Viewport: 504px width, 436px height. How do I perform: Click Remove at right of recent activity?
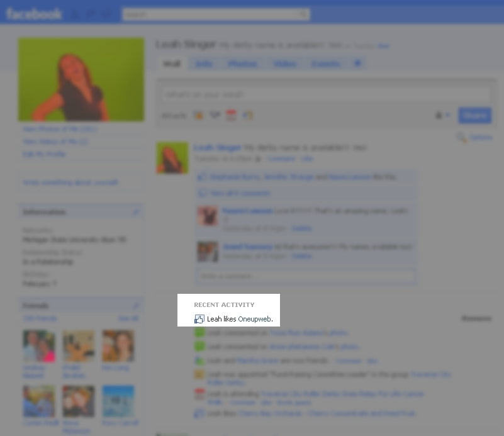pyautogui.click(x=476, y=318)
